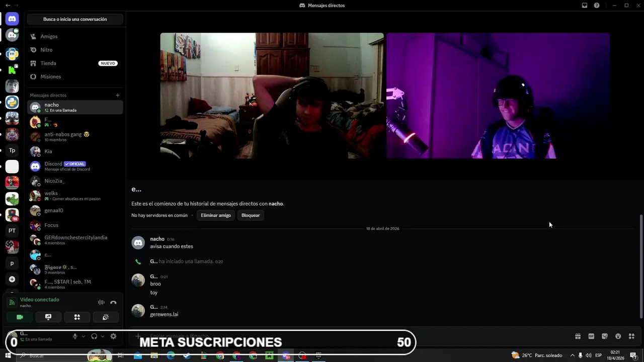
Task: Select the nacho direct message
Action: point(75,107)
